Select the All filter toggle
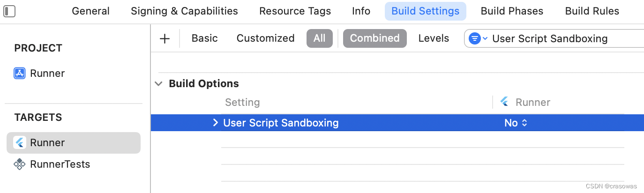This screenshot has width=644, height=193. tap(319, 38)
